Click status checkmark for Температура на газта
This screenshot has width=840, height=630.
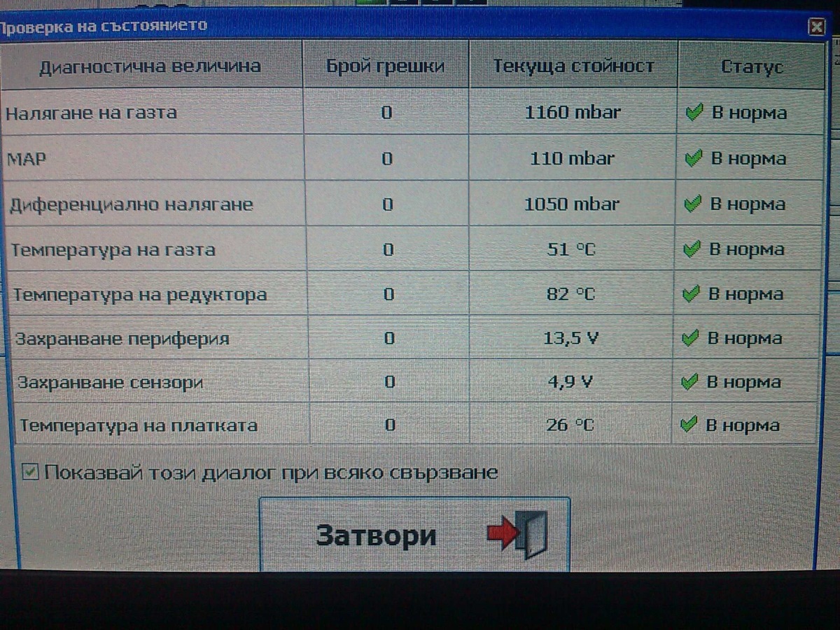(692, 249)
